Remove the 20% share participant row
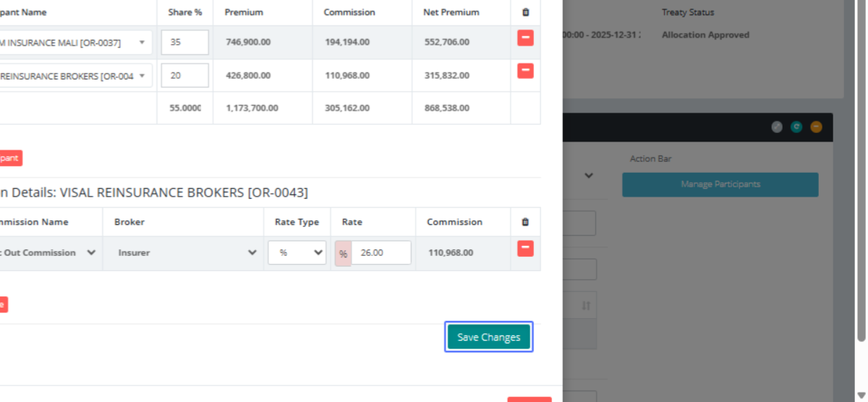Image resolution: width=868 pixels, height=402 pixels. pyautogui.click(x=525, y=71)
